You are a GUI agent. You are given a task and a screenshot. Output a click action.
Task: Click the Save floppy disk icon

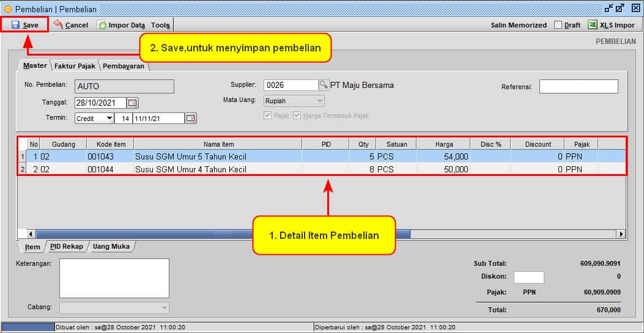15,25
